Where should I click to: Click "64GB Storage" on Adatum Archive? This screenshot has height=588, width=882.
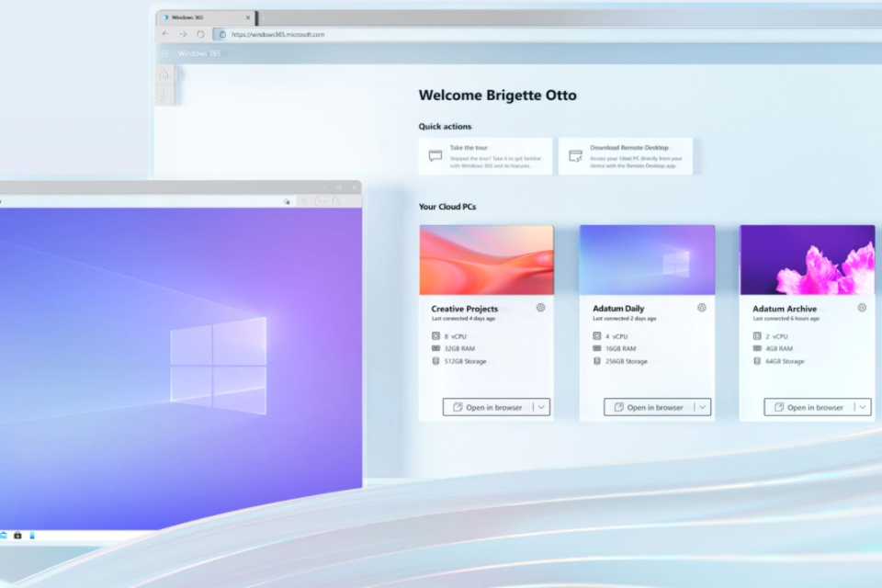(785, 361)
